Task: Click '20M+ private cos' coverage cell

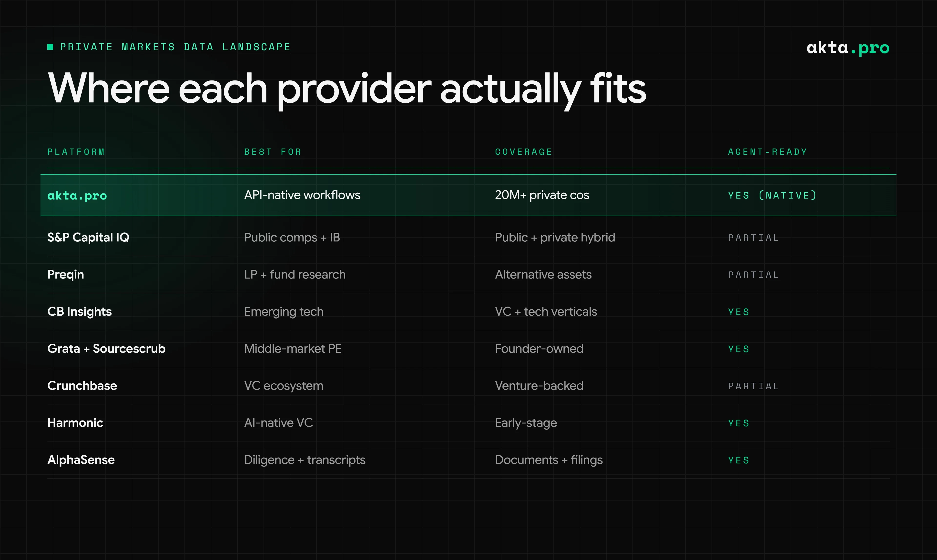Action: tap(542, 195)
